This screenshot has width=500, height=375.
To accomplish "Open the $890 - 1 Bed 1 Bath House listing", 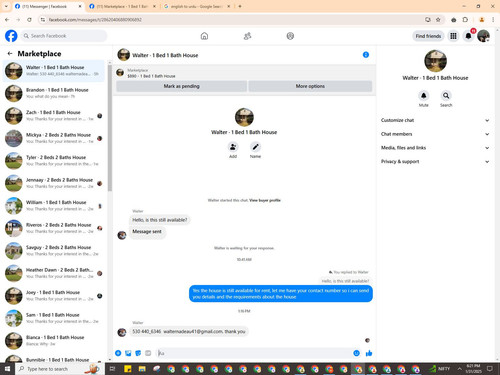I will 151,76.
